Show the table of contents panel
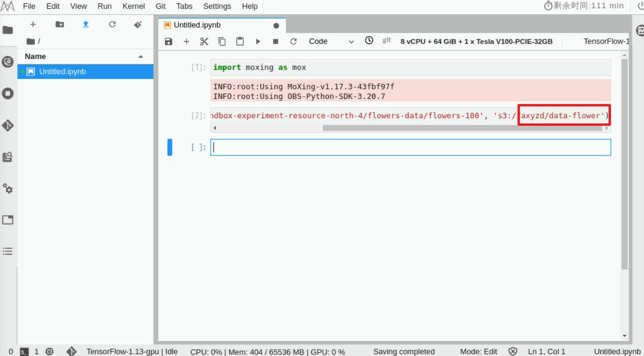 (8, 251)
